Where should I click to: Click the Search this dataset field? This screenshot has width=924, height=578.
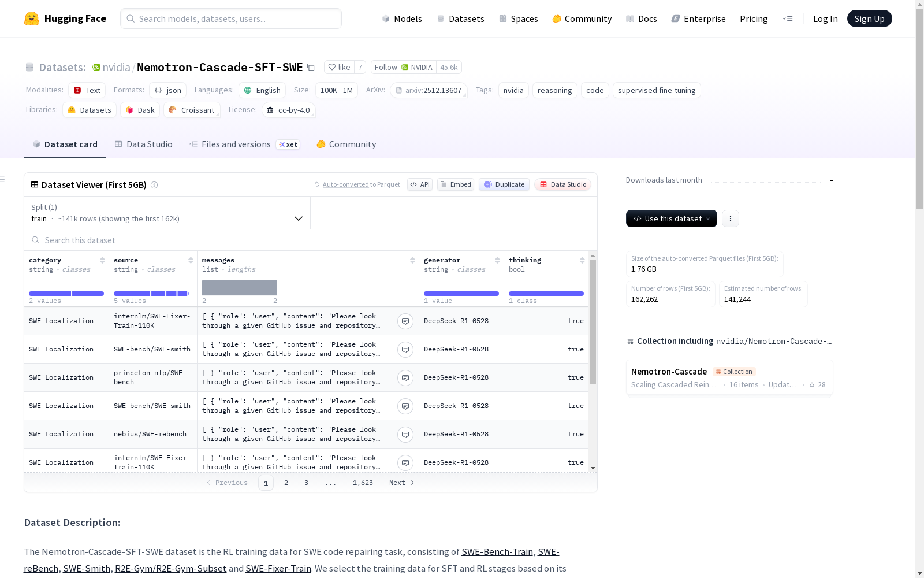[311, 240]
